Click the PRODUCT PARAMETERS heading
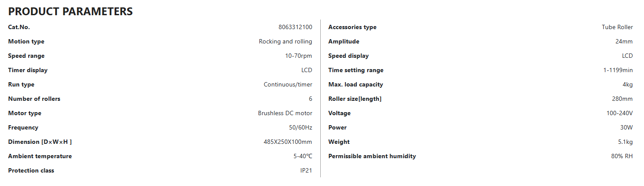644x186 pixels. coord(70,12)
